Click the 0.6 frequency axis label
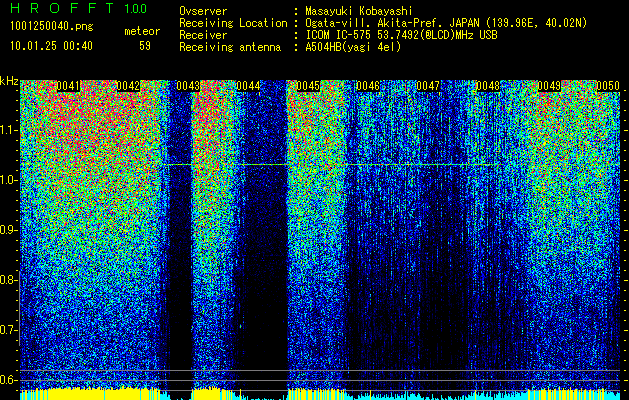The image size is (629, 400). (x=8, y=380)
